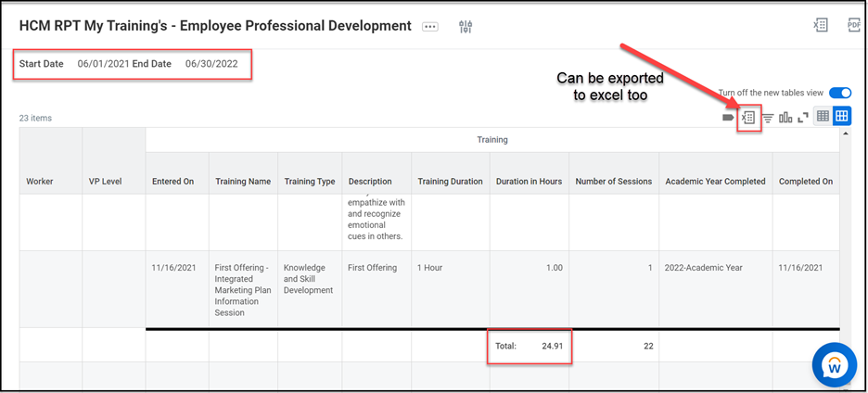Click the tag label icon in table toolbar
This screenshot has width=868, height=393.
point(728,118)
